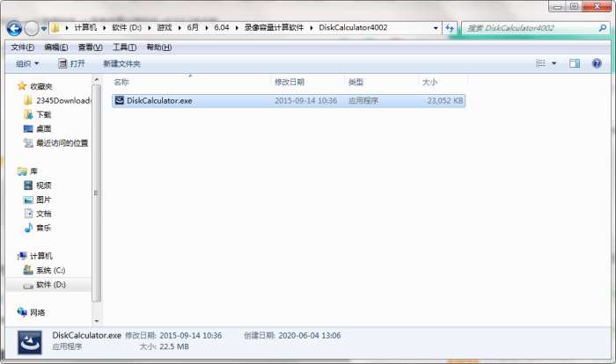The height and width of the screenshot is (364, 616).
Task: Refresh the folder with the refresh button
Action: (450, 28)
